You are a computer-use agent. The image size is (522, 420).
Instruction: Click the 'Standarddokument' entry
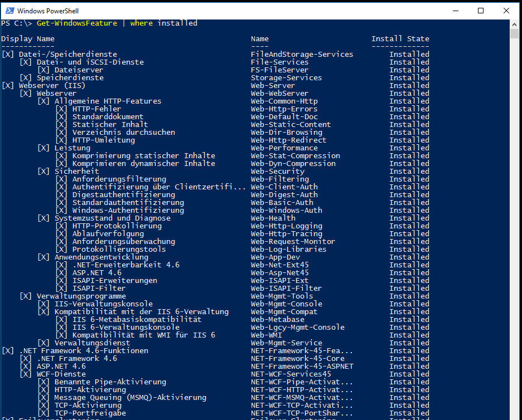tap(108, 117)
